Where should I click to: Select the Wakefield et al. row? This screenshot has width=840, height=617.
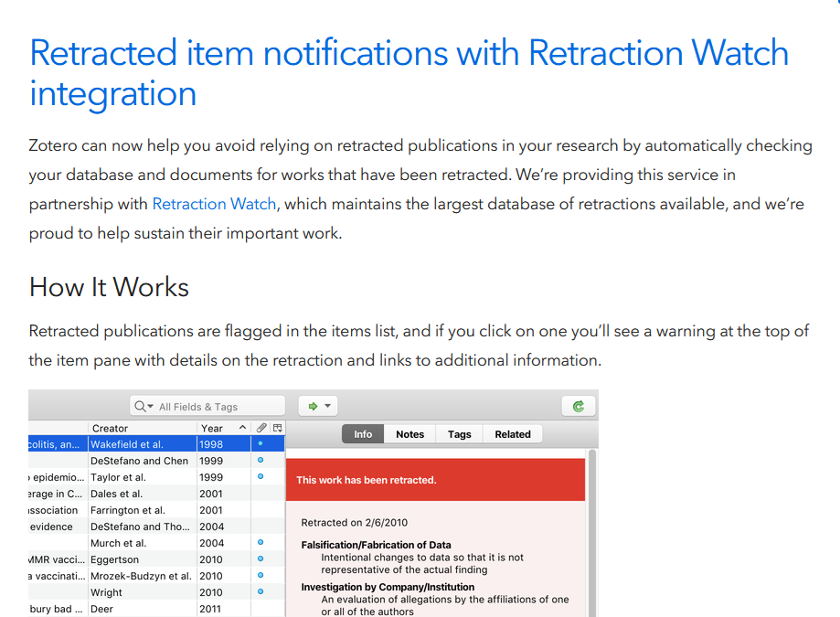[x=156, y=444]
